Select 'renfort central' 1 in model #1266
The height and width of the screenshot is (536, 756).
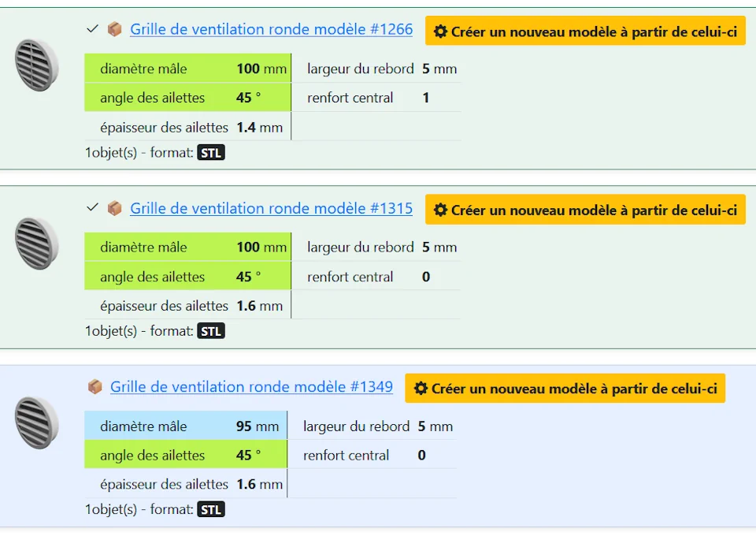point(376,98)
